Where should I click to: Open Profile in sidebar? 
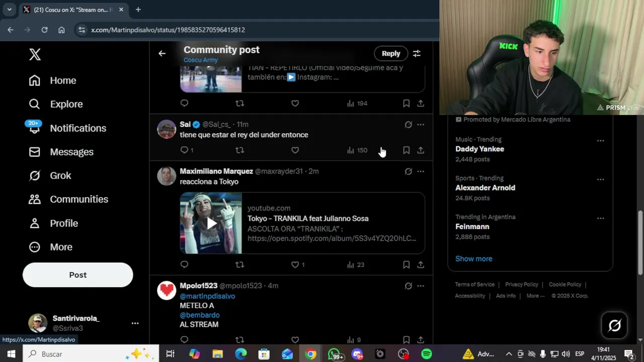click(53, 223)
